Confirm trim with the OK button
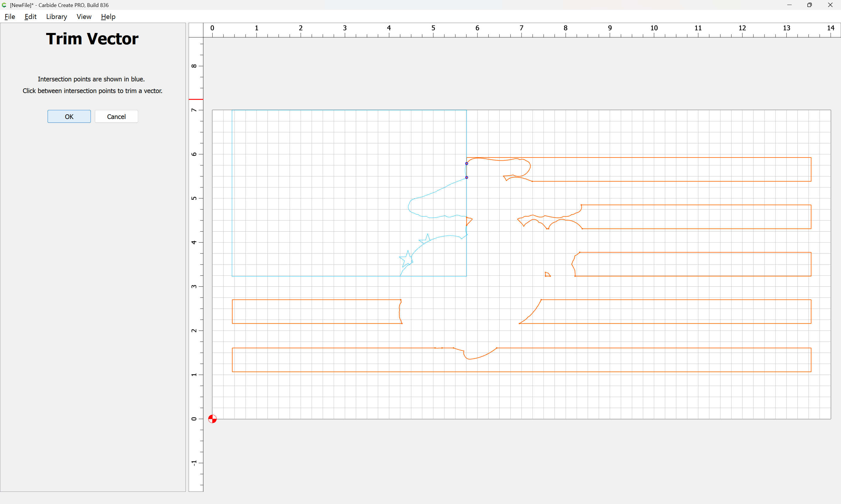 (69, 116)
